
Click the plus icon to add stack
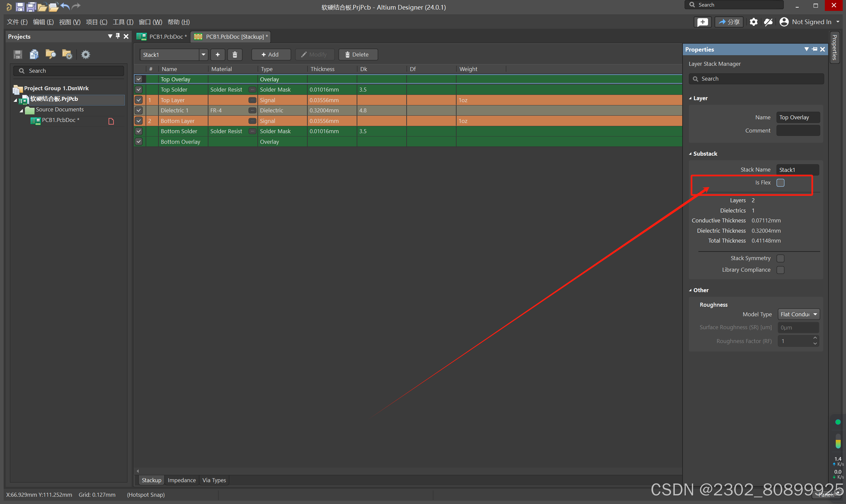tap(217, 55)
